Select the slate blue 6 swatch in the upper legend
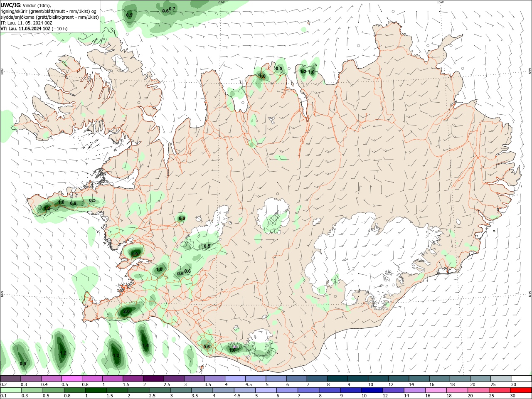This screenshot has width=532, height=399. pos(297,379)
